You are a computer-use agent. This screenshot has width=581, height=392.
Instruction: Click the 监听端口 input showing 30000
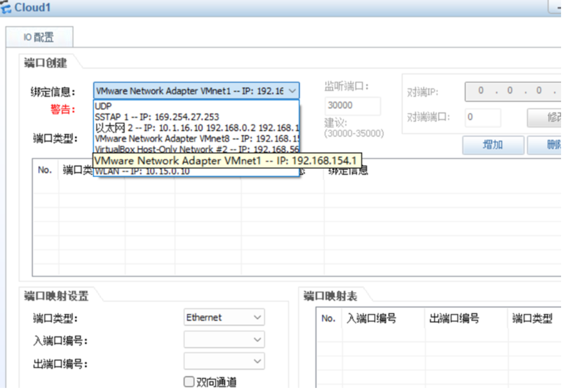coord(353,105)
